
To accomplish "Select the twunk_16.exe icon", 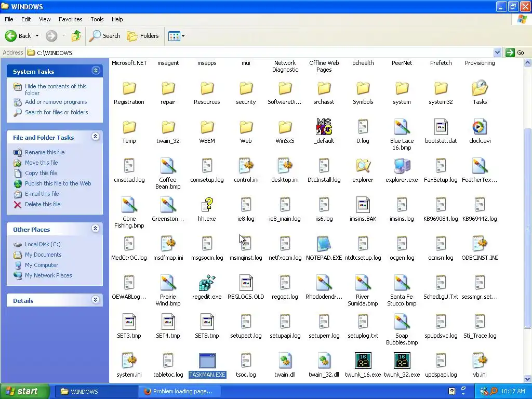I will 363,361.
